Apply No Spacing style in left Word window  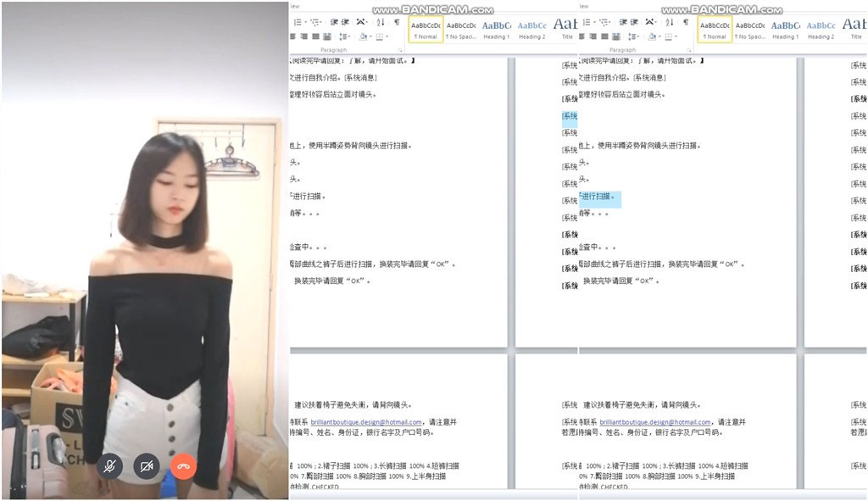pyautogui.click(x=461, y=30)
